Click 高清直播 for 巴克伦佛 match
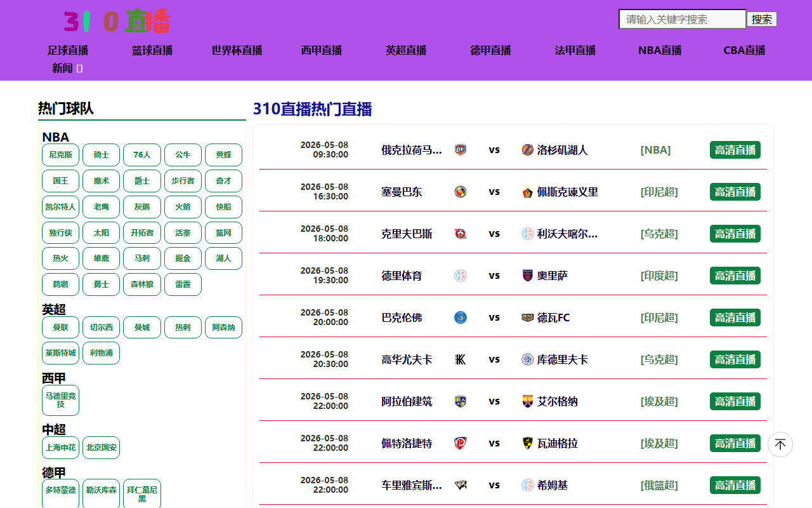The height and width of the screenshot is (508, 812). tap(735, 317)
